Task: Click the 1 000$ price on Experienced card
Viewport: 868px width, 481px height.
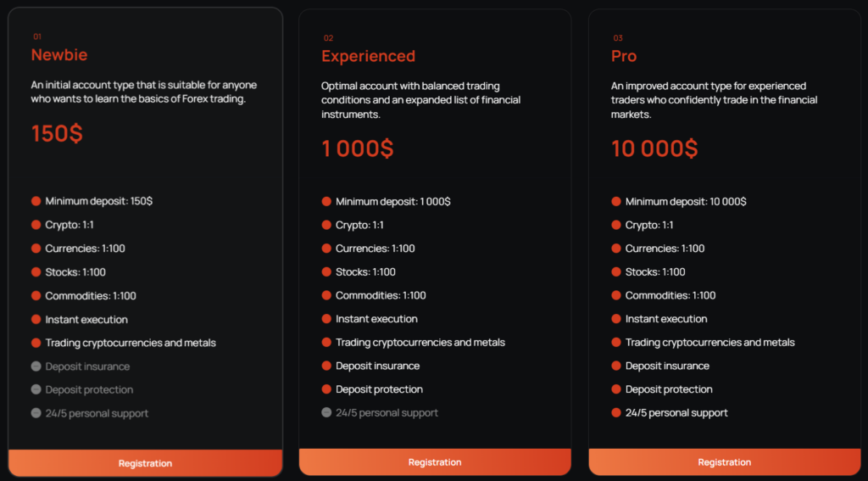Action: [358, 148]
